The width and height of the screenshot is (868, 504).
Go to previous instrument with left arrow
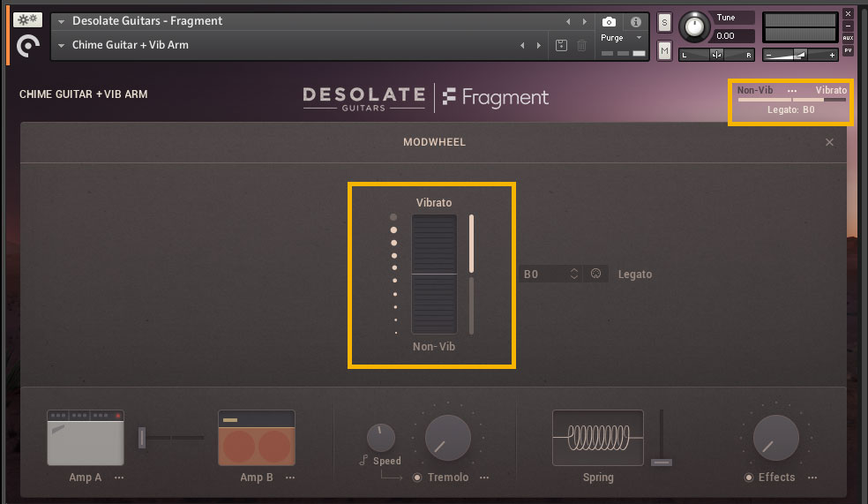pyautogui.click(x=568, y=21)
